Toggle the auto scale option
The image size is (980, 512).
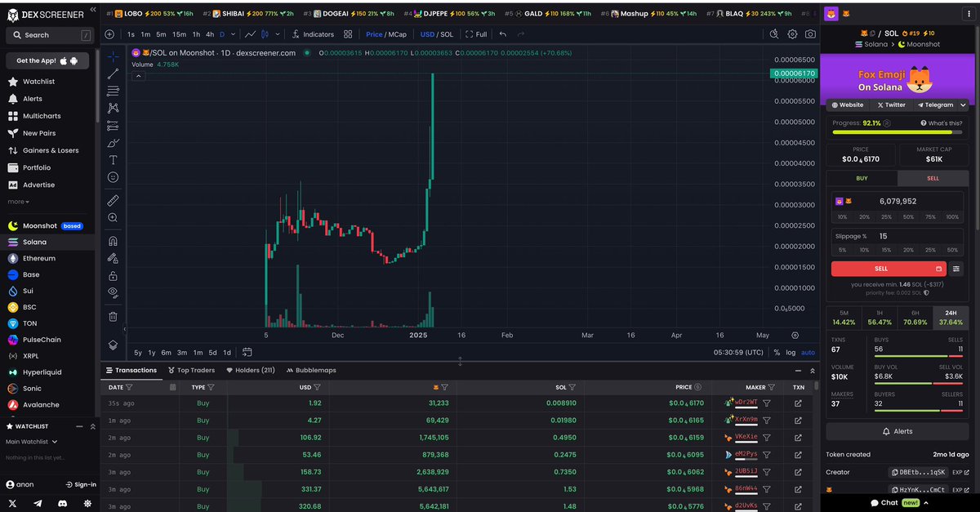pyautogui.click(x=808, y=352)
